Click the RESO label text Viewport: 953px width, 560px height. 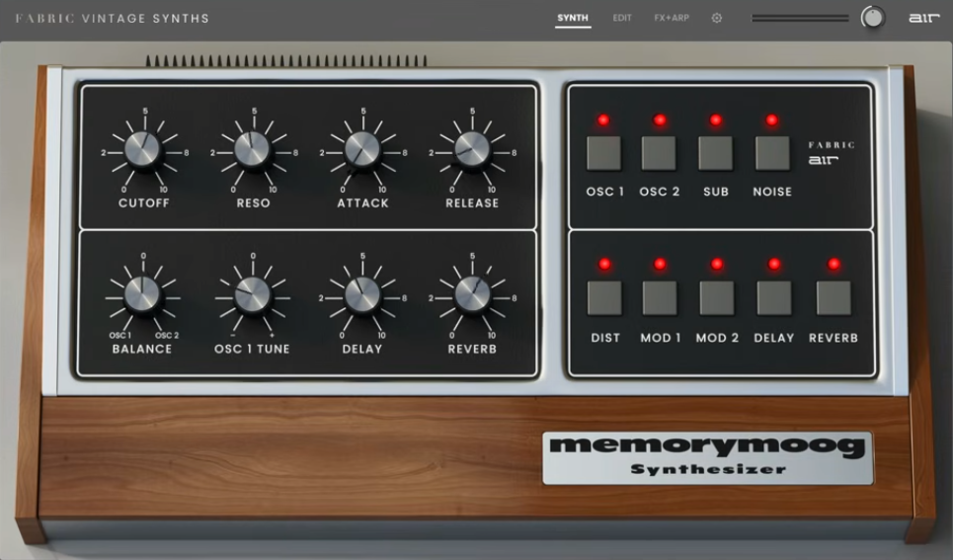point(254,203)
